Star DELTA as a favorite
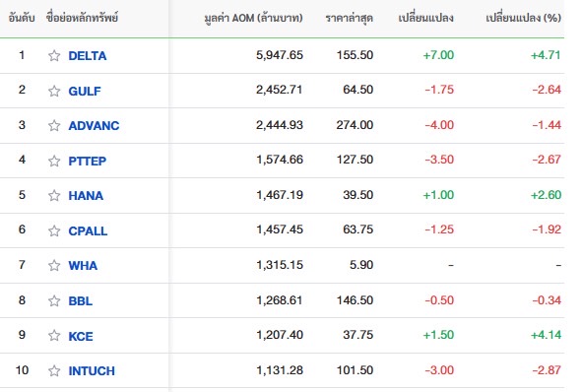This screenshot has width=582, height=392. coord(54,56)
